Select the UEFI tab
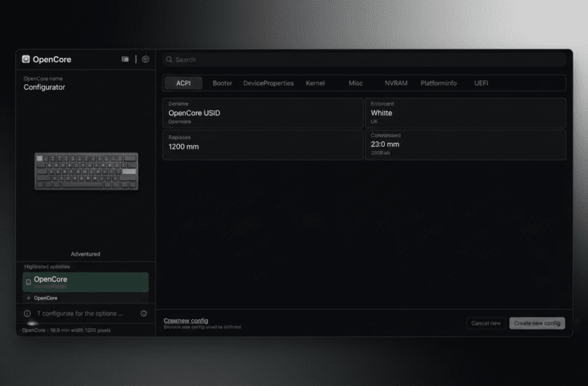This screenshot has height=386, width=588. click(481, 83)
